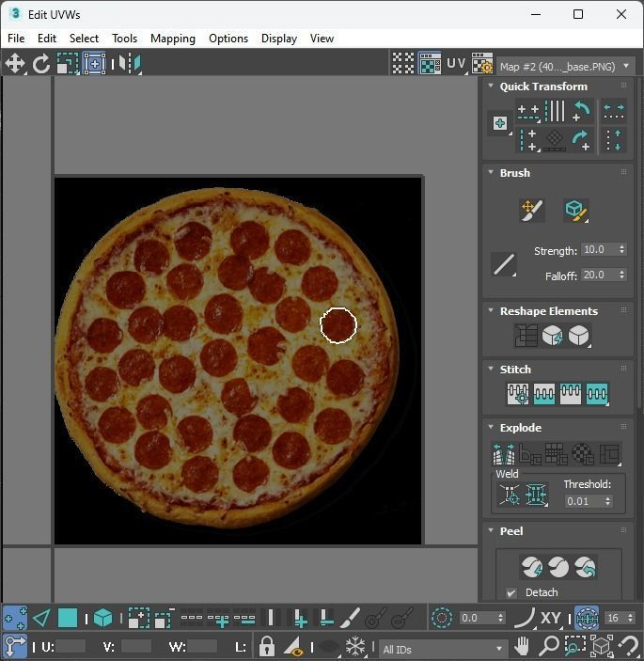Select the Scale tool
The height and width of the screenshot is (661, 644).
point(68,64)
